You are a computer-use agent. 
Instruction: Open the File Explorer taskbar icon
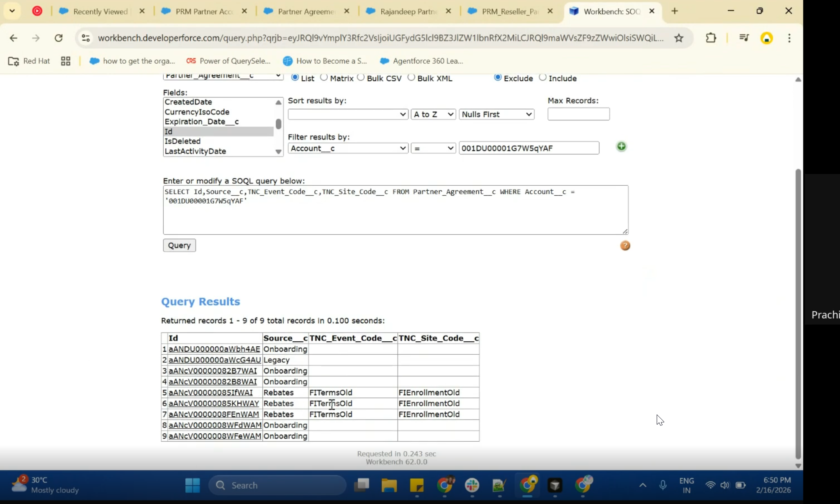click(389, 485)
